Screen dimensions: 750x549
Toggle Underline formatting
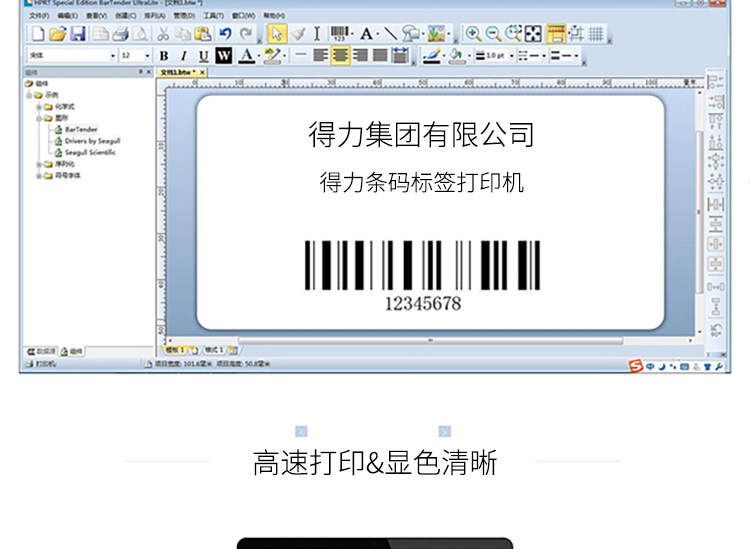[x=203, y=56]
